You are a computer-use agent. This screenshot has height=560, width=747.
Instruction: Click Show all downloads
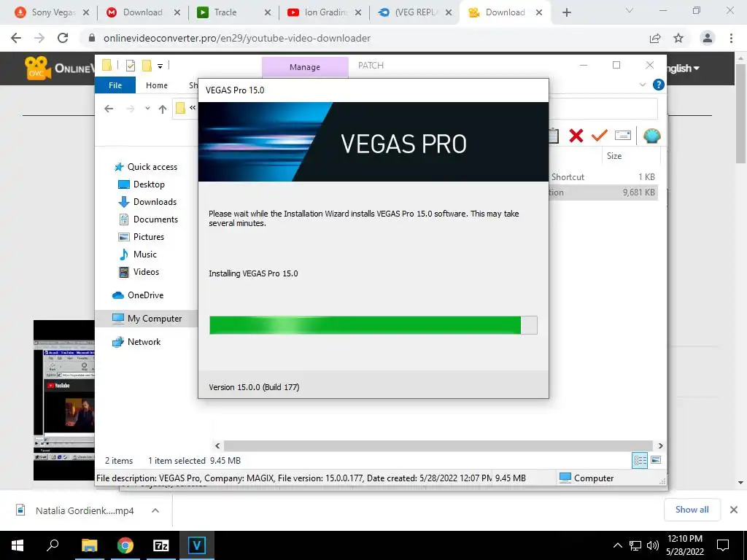point(692,510)
